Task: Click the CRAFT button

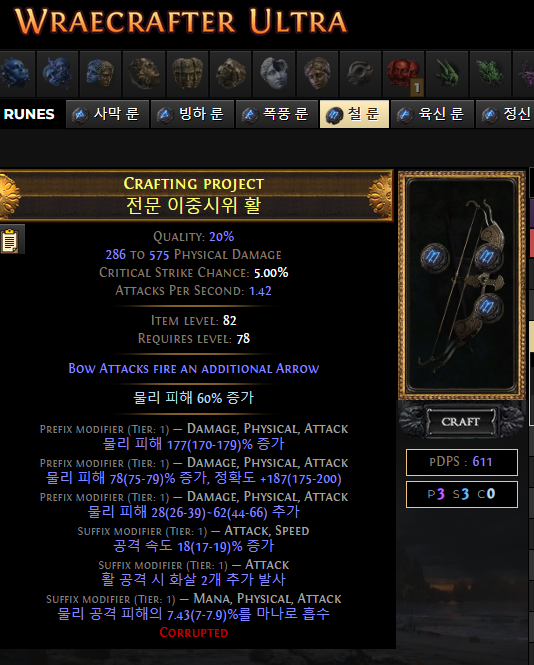Action: click(x=461, y=422)
